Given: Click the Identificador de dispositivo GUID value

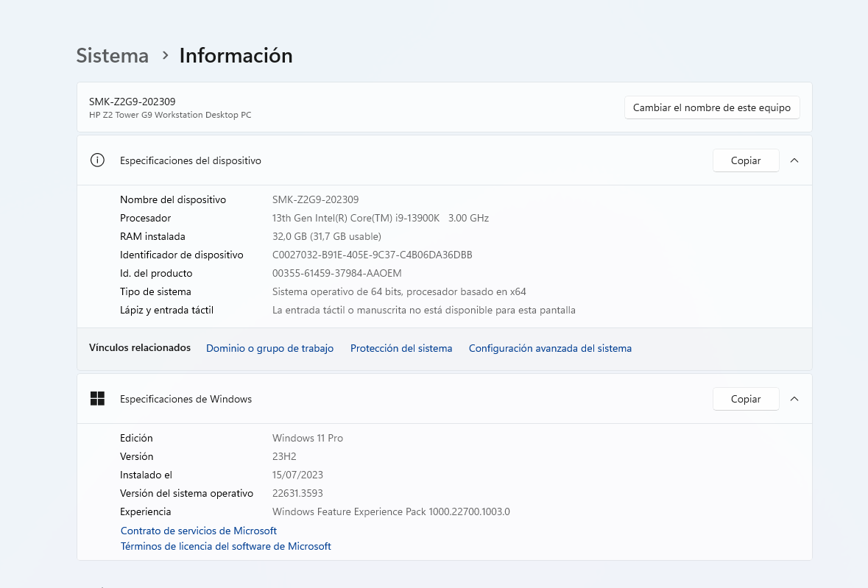Looking at the screenshot, I should click(372, 255).
